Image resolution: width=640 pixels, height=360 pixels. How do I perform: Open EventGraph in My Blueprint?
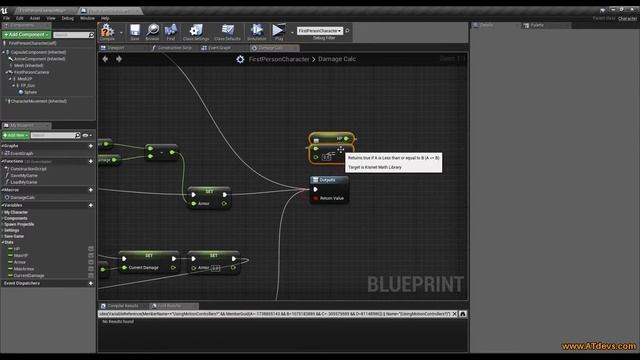tap(22, 153)
